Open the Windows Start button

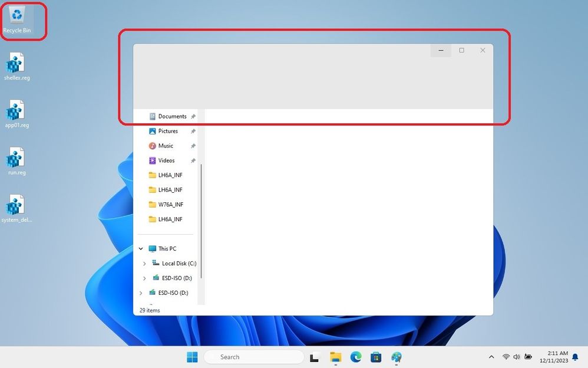192,357
